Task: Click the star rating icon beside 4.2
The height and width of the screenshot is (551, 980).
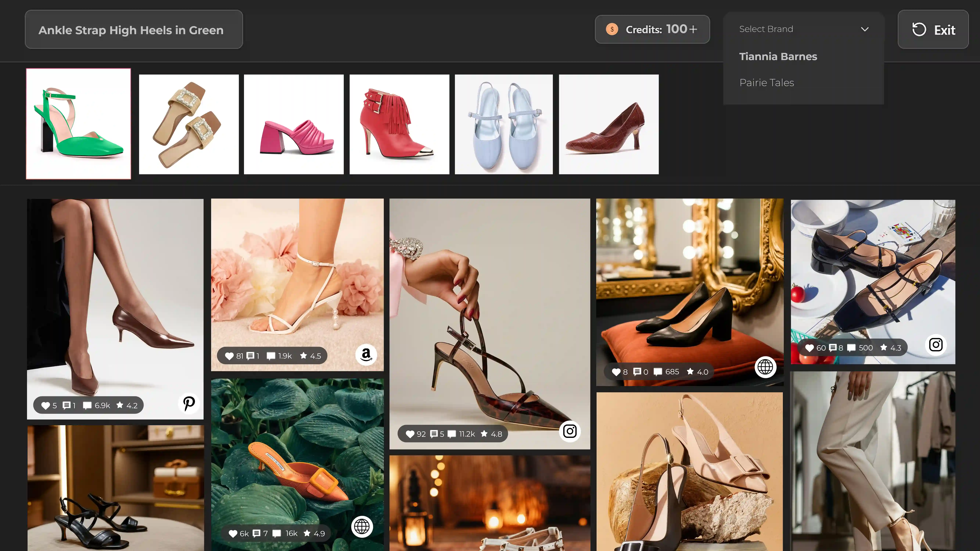Action: (120, 405)
